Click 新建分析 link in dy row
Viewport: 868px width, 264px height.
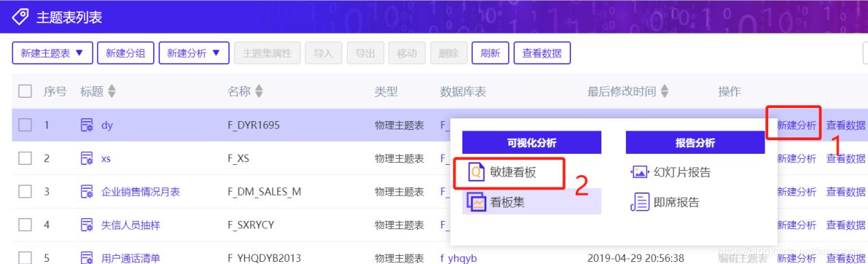tap(797, 125)
